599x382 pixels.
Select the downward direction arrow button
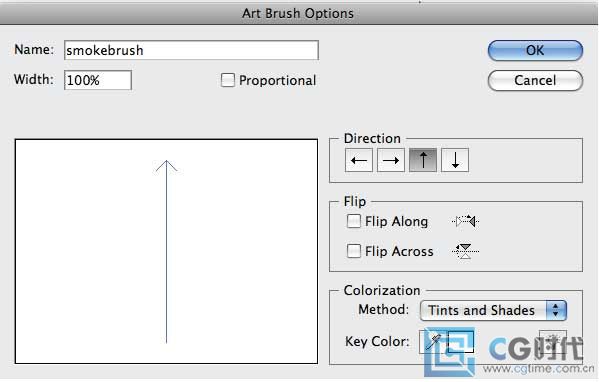455,160
